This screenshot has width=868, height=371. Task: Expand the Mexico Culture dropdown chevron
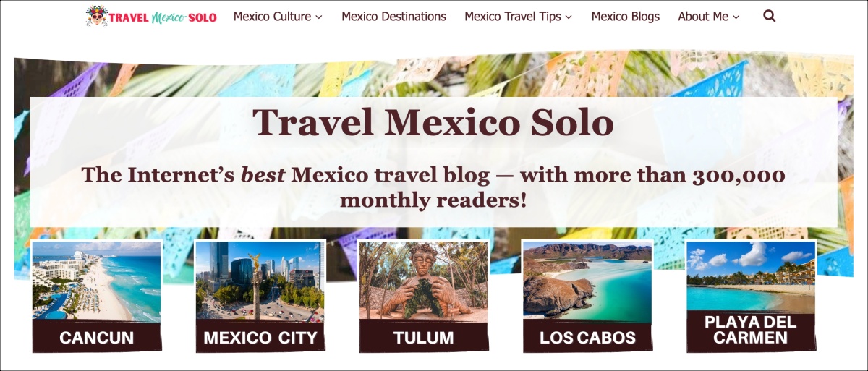coord(319,17)
